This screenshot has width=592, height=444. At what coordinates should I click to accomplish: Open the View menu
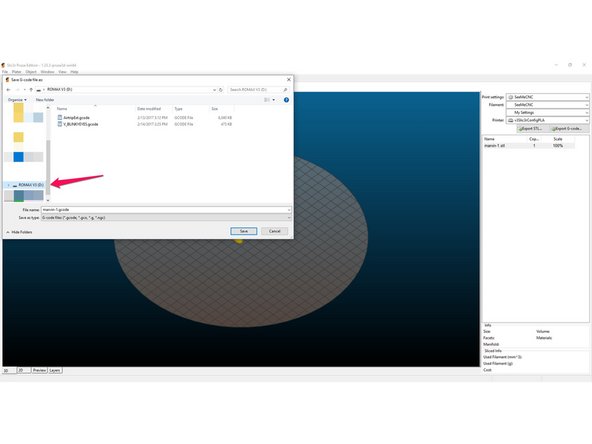point(62,72)
